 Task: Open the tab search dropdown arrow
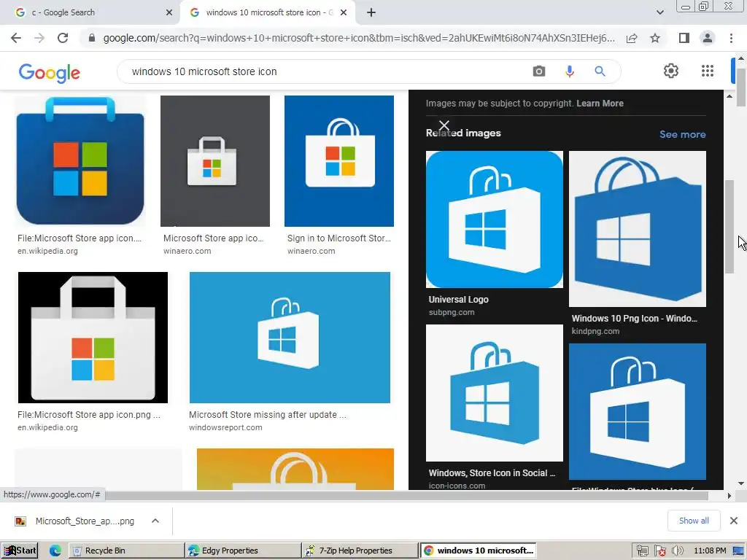click(659, 12)
